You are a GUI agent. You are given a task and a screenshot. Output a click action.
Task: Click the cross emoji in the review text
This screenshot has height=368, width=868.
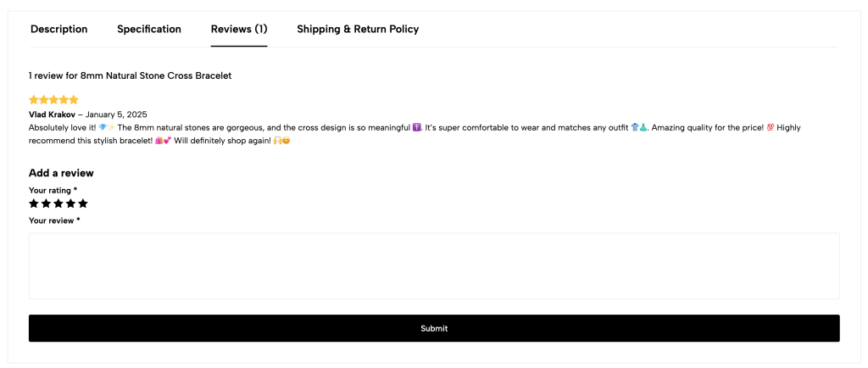[416, 128]
